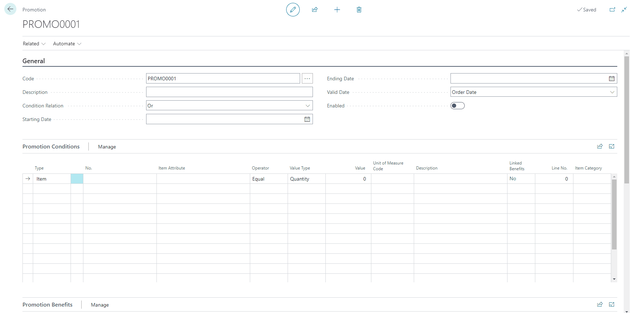Toggle the Enabled switch

tap(457, 106)
